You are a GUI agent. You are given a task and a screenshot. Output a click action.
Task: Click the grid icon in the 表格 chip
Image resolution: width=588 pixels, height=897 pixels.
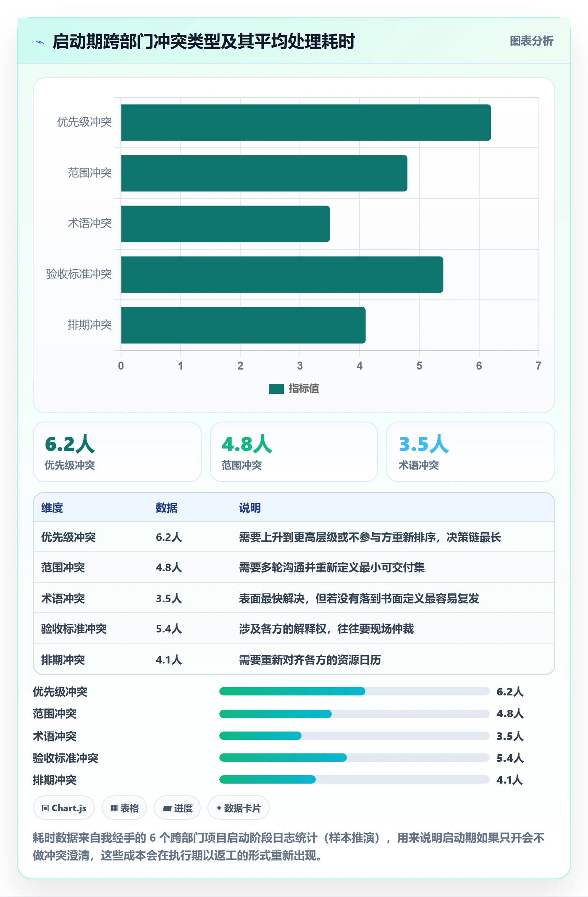click(114, 808)
